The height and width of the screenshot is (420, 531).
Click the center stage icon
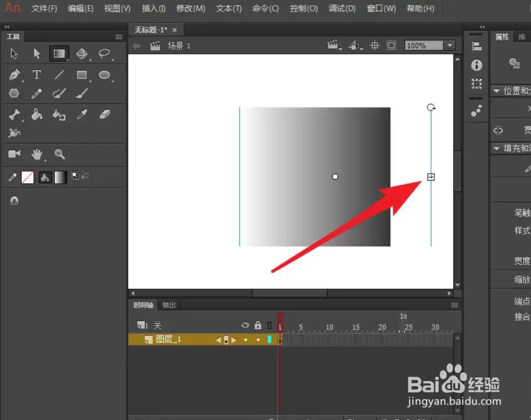375,45
